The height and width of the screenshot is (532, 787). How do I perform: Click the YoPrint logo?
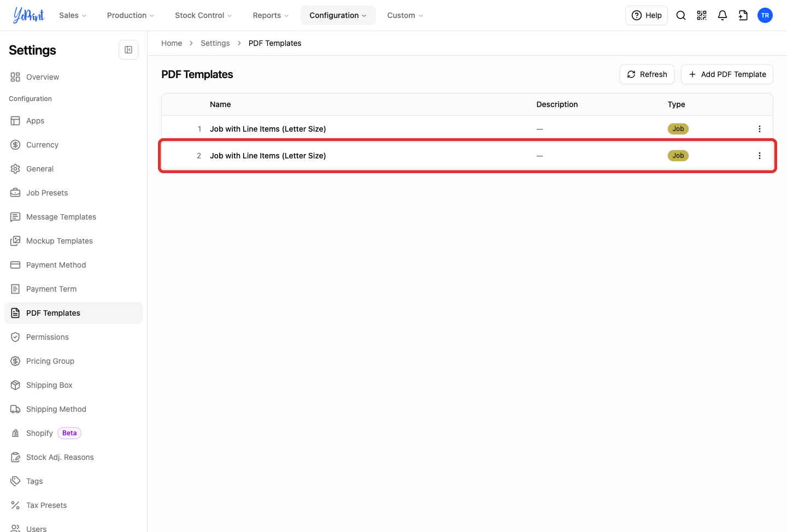(x=29, y=15)
